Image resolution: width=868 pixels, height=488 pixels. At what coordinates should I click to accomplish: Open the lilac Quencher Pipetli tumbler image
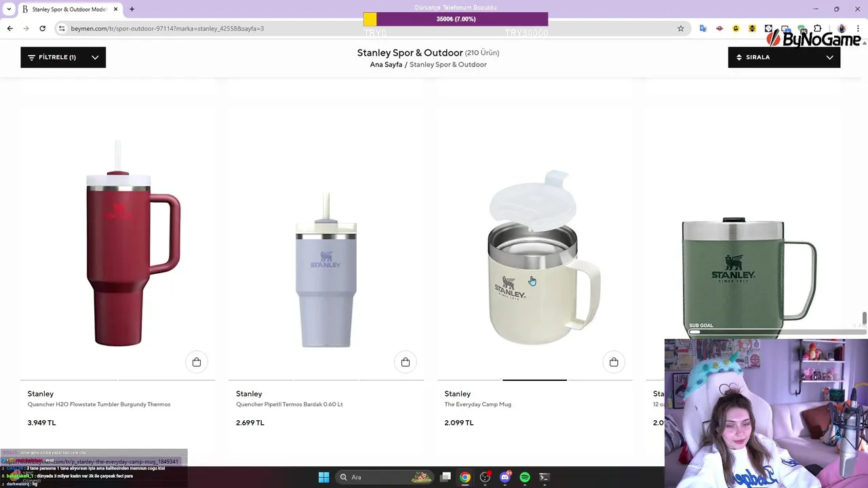[326, 244]
